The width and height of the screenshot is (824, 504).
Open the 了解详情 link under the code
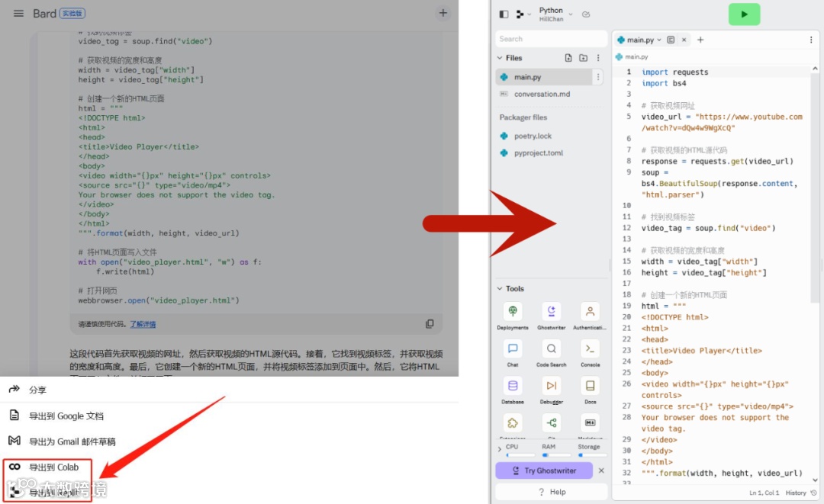click(143, 325)
